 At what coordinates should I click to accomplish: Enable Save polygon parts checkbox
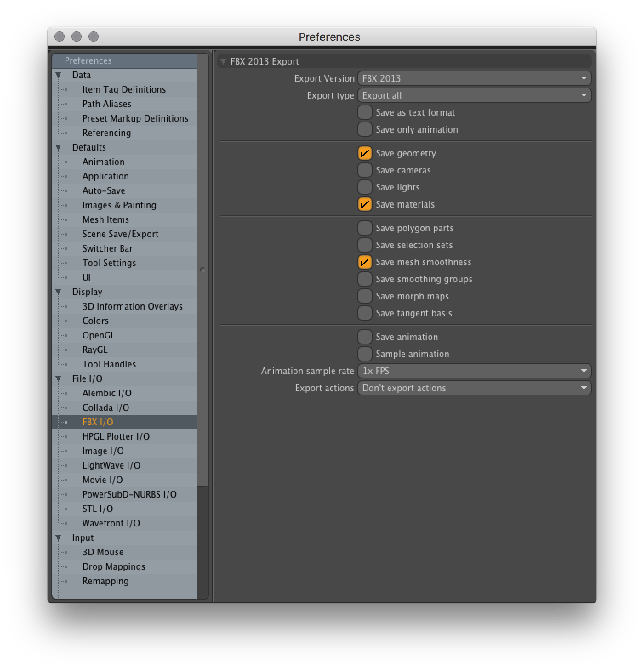[x=365, y=228]
